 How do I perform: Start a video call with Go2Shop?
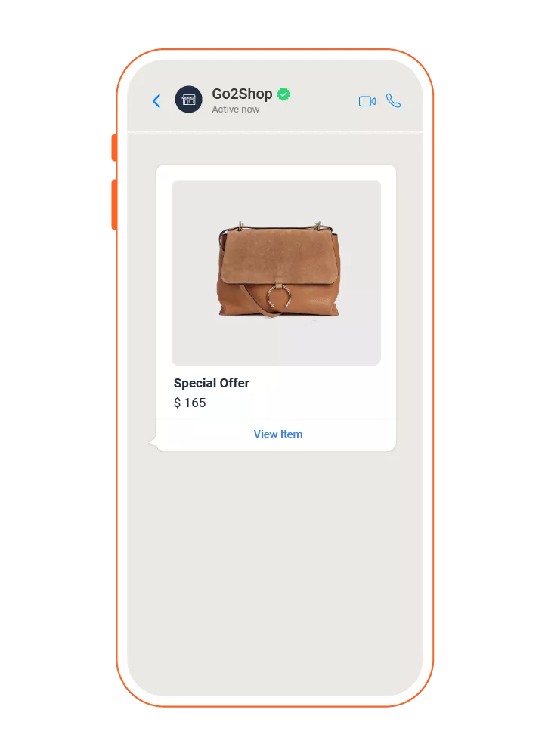(367, 101)
